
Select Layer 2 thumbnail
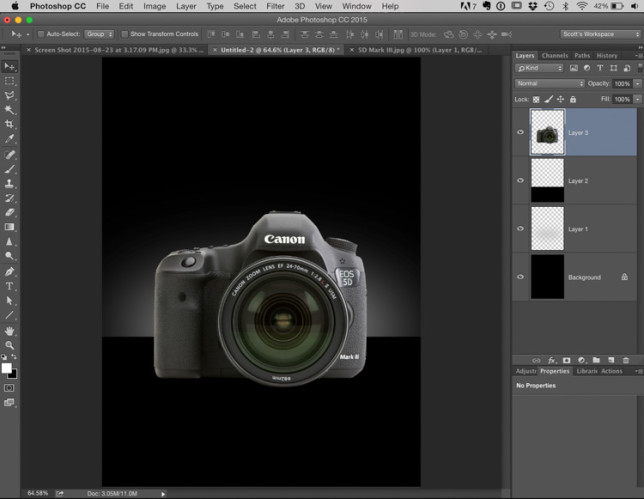coord(547,180)
